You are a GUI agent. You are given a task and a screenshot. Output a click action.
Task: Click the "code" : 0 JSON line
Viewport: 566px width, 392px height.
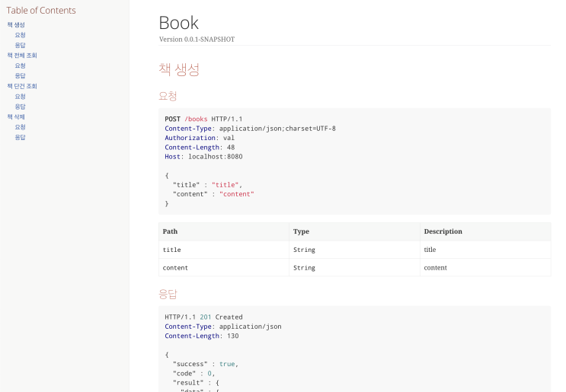tap(193, 373)
